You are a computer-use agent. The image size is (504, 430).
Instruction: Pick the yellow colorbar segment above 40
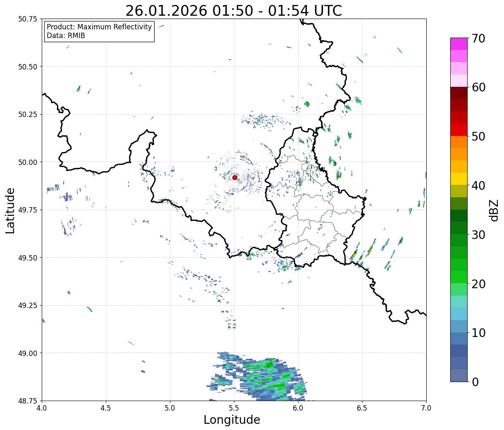pos(459,179)
